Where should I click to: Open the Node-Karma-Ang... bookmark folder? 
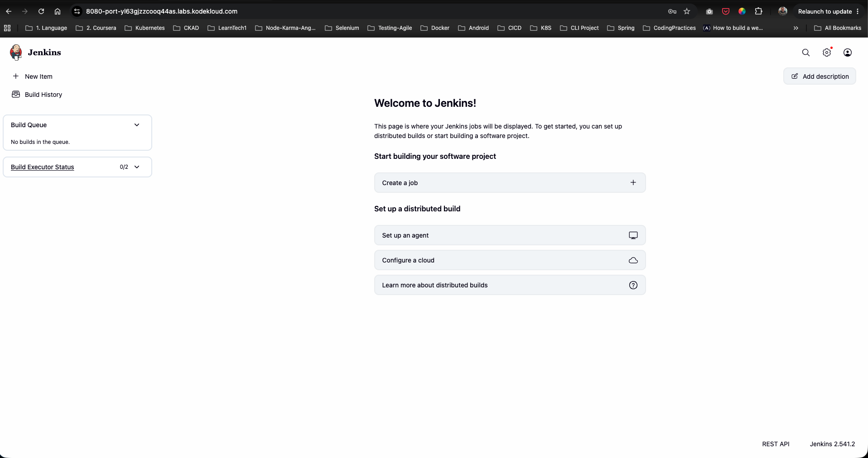(x=285, y=28)
